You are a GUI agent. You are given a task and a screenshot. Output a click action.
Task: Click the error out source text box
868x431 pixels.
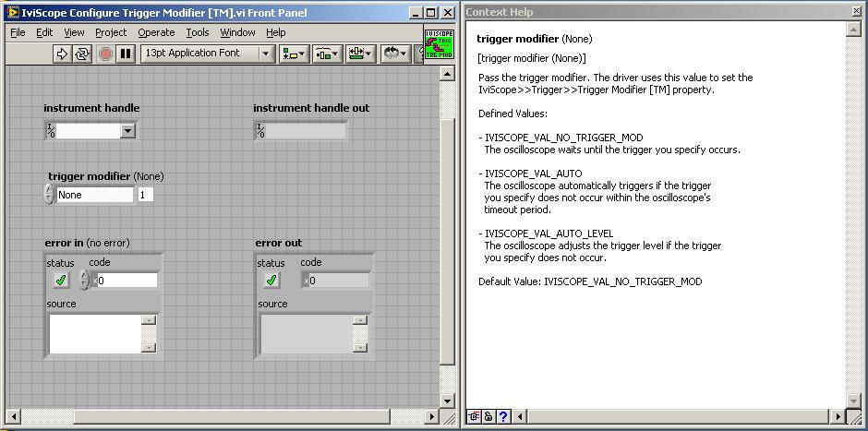pos(307,334)
